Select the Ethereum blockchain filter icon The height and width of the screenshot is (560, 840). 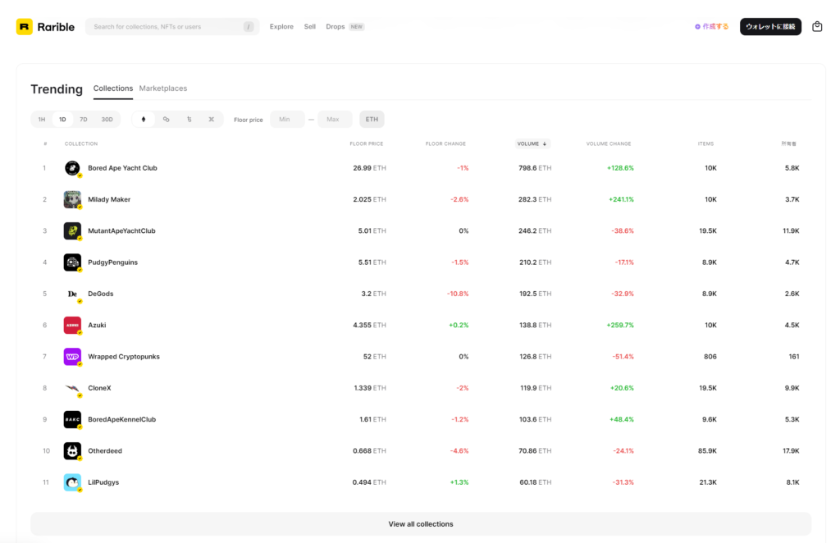(x=143, y=120)
